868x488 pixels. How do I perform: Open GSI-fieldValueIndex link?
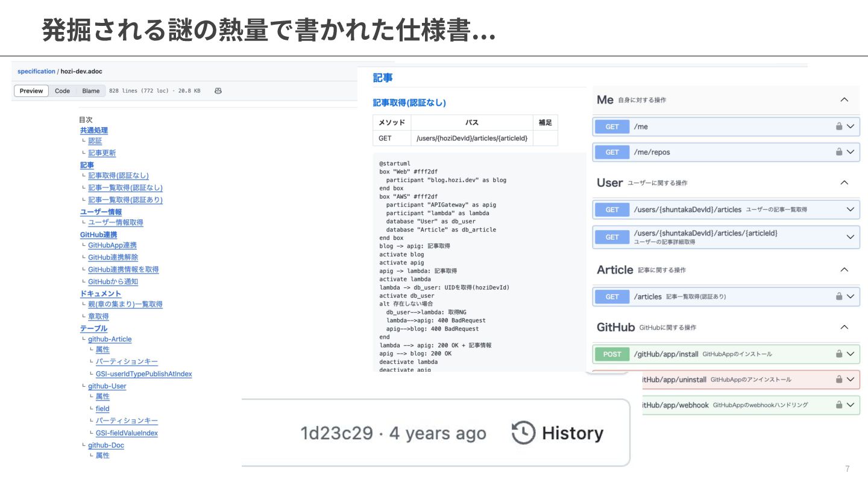127,433
